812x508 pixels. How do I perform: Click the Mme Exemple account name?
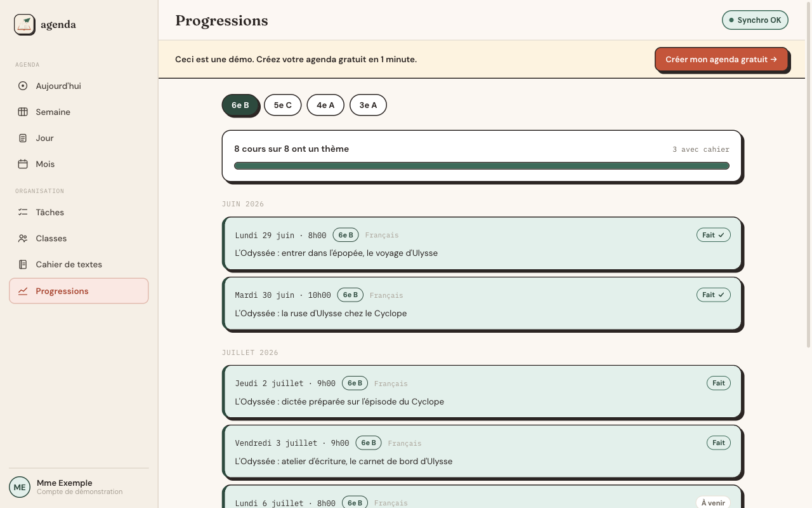click(x=65, y=483)
